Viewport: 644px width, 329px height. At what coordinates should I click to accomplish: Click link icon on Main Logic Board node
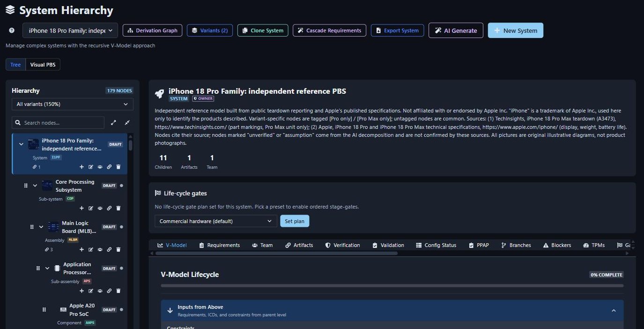click(x=109, y=249)
